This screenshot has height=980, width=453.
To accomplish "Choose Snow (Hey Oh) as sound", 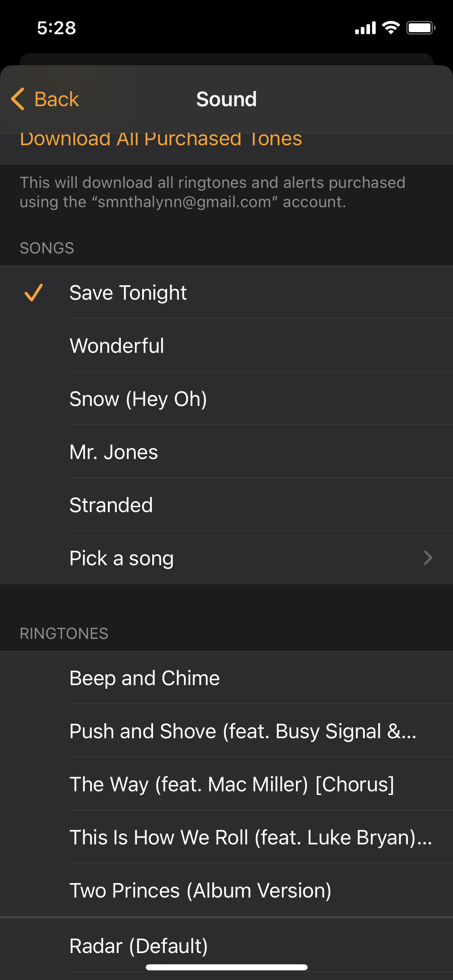I will coord(226,399).
